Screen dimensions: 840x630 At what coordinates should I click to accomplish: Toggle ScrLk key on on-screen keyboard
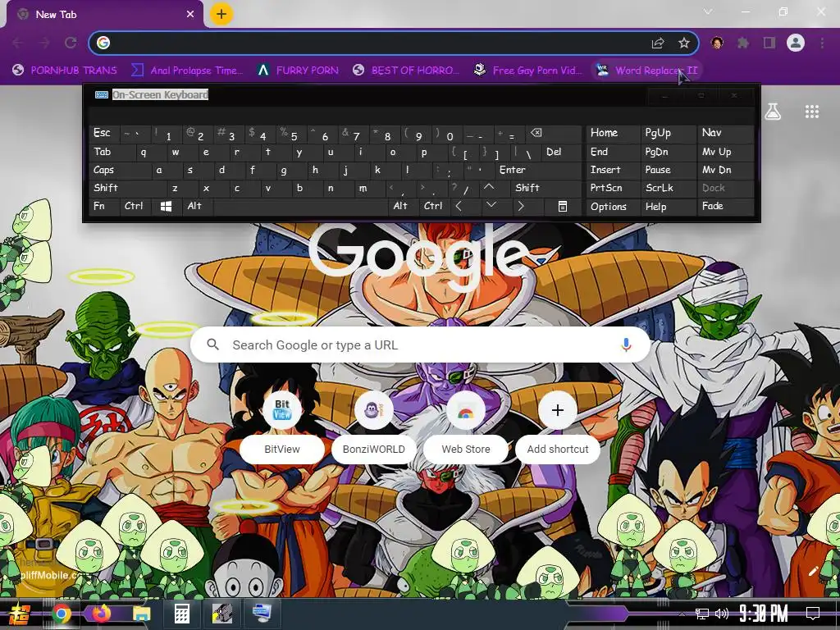[669, 188]
